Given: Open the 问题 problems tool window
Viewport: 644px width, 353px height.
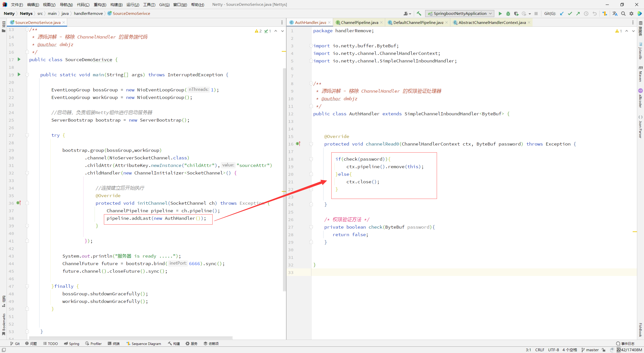Looking at the screenshot, I should (31, 344).
